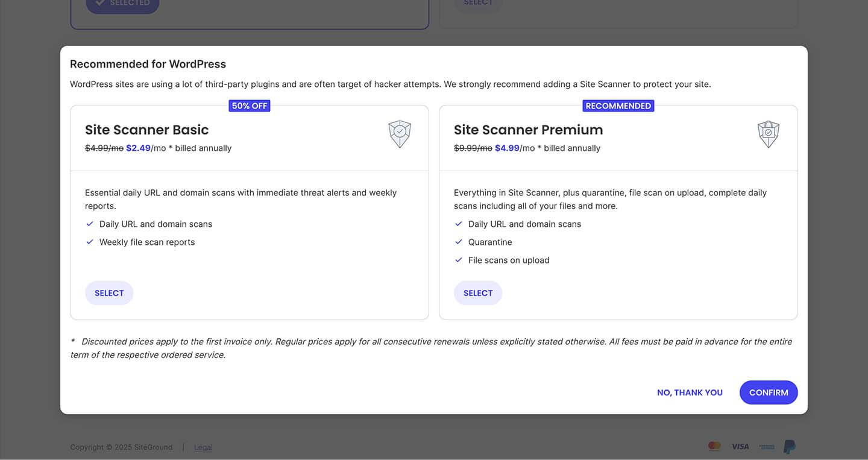Open the Legal link in footer
Screen dimensions: 868x460
click(203, 447)
